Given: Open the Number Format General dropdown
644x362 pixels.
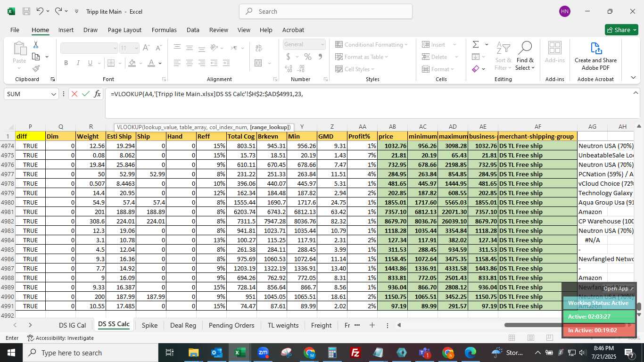Looking at the screenshot, I should pos(322,44).
